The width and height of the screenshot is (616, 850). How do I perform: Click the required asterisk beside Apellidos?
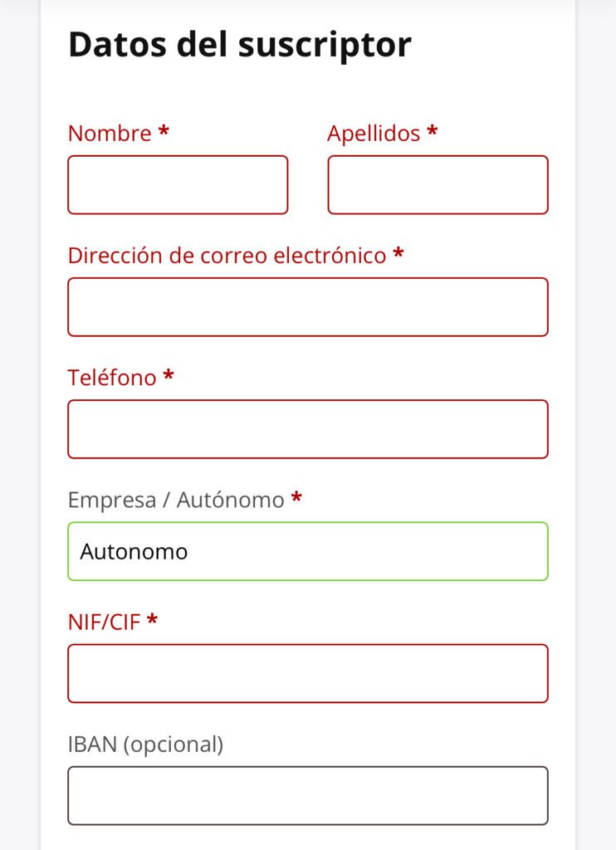click(433, 132)
